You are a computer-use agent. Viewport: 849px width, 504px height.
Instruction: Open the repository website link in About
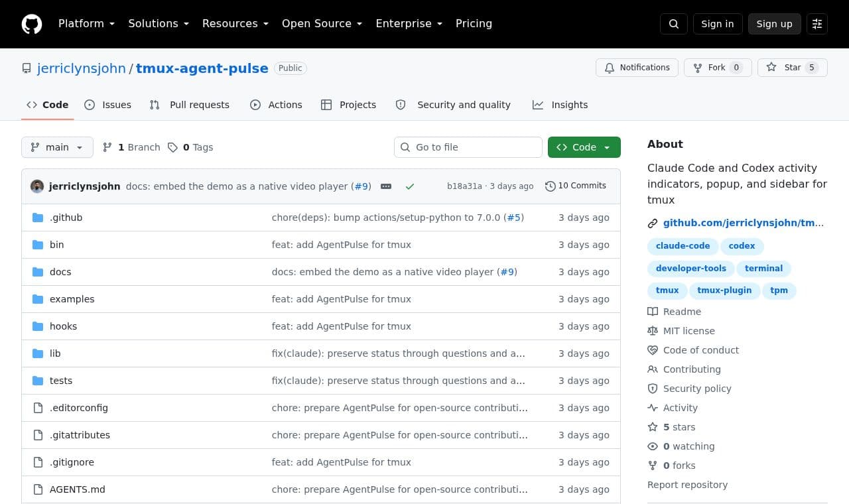[744, 223]
